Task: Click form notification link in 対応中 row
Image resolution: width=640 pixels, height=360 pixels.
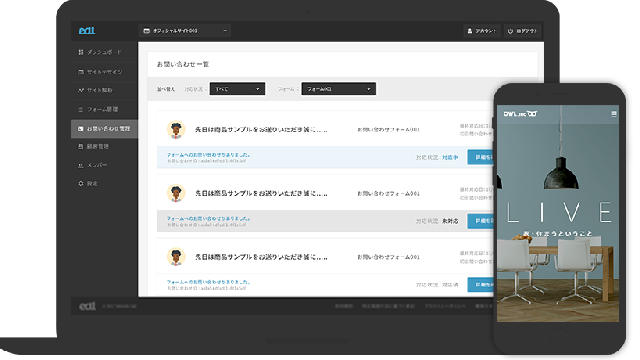Action: point(208,155)
